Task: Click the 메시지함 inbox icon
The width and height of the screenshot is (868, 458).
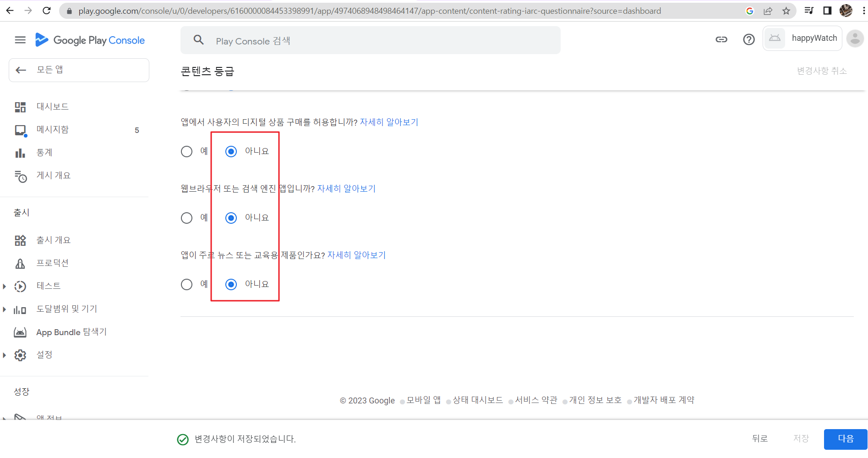Action: pyautogui.click(x=20, y=130)
